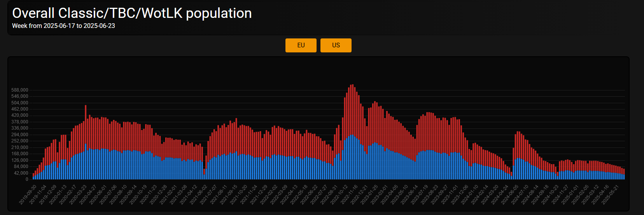The width and height of the screenshot is (644, 215).
Task: Click the 2025-03-12 date label
Action: point(590,194)
